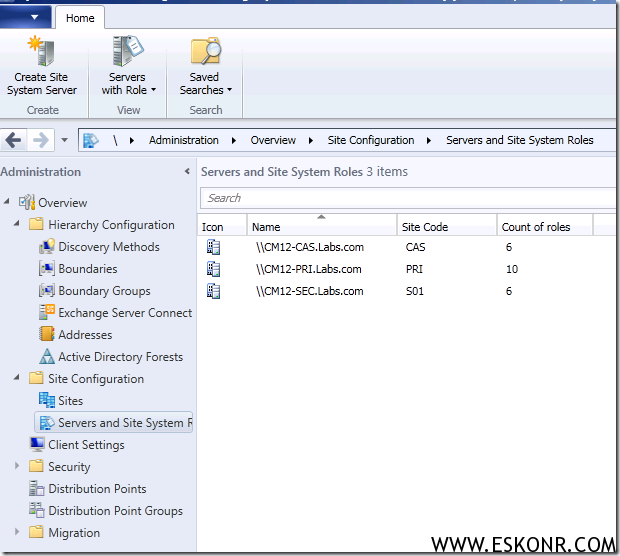Click the Site Configuration folder icon
Viewport: 620px width, 556px height.
pyautogui.click(x=36, y=378)
